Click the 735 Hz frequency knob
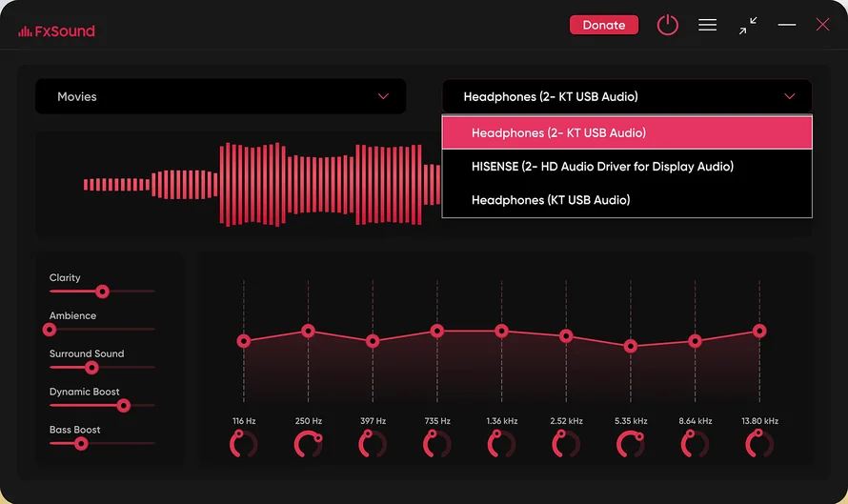Viewport: 848px width, 504px height. [436, 444]
